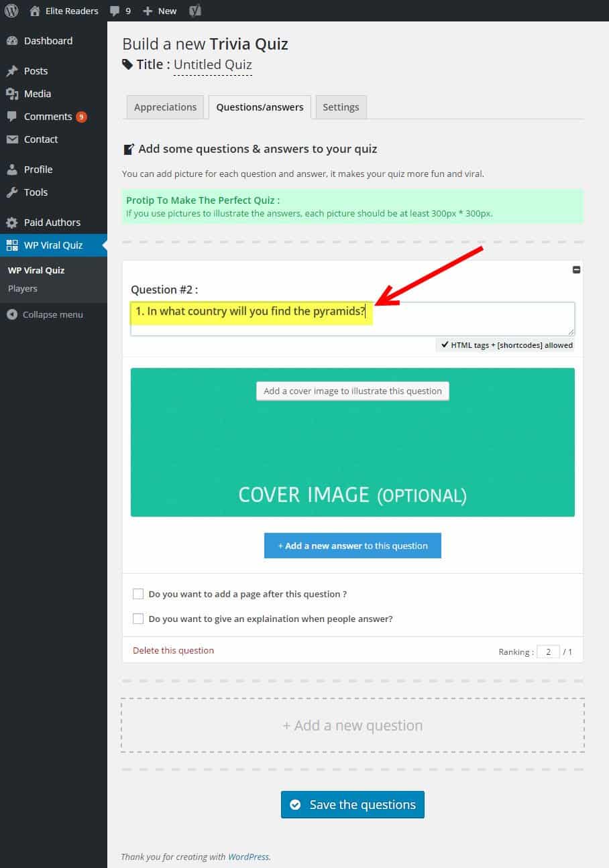Enable adding a page after this question
Screen dimensions: 609x868
pos(138,594)
